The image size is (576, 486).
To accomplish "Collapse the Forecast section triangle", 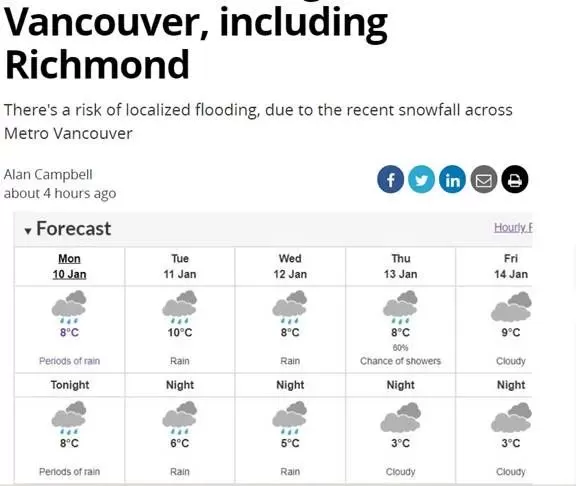I will coord(28,231).
